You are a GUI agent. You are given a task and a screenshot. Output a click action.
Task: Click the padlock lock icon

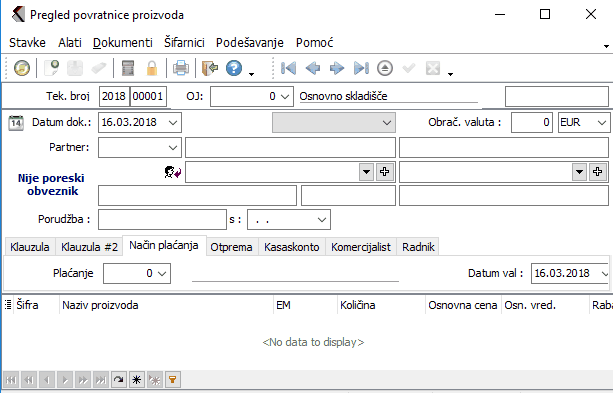[x=152, y=68]
